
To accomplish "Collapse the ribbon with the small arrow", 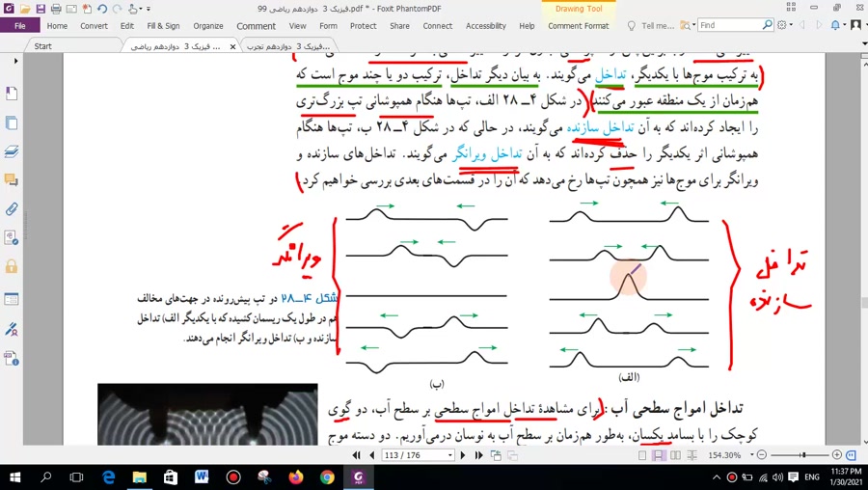I will tap(864, 43).
